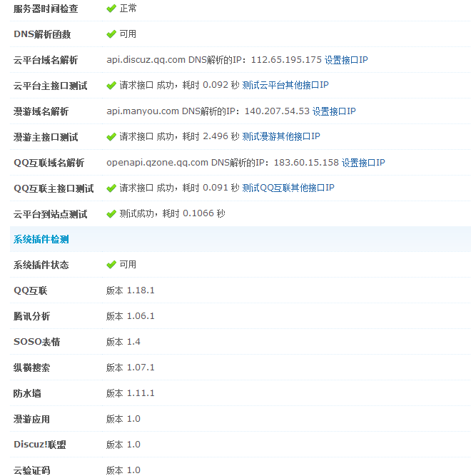This screenshot has height=476, width=471.
Task: Click green checkmark in 漫游主接口测试 row
Action: [x=111, y=137]
